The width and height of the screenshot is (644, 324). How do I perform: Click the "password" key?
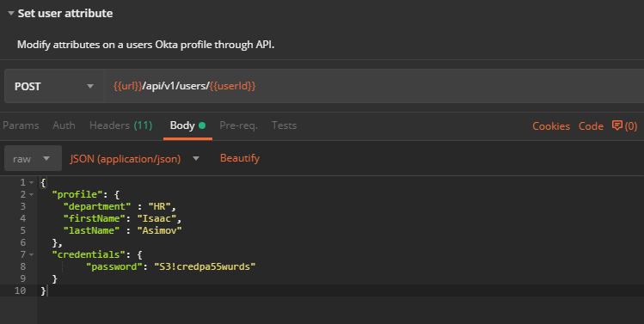(113, 266)
